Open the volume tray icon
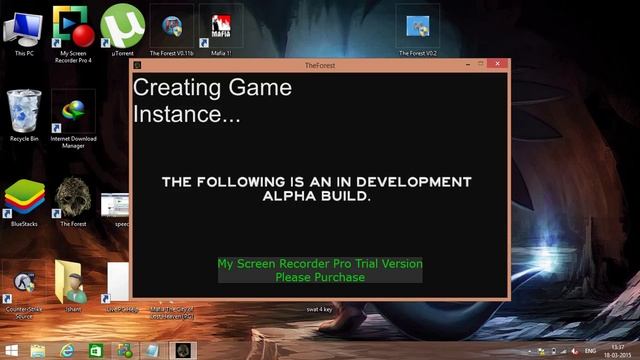Screen dimensions: 640x360 (575, 351)
